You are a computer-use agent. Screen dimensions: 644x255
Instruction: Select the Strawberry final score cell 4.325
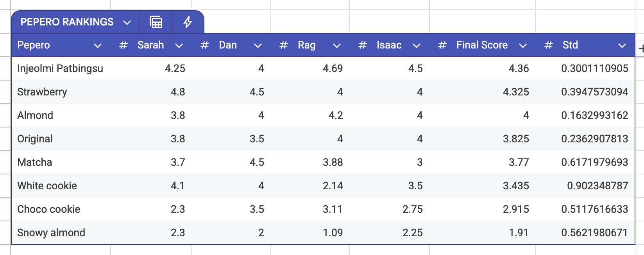515,92
